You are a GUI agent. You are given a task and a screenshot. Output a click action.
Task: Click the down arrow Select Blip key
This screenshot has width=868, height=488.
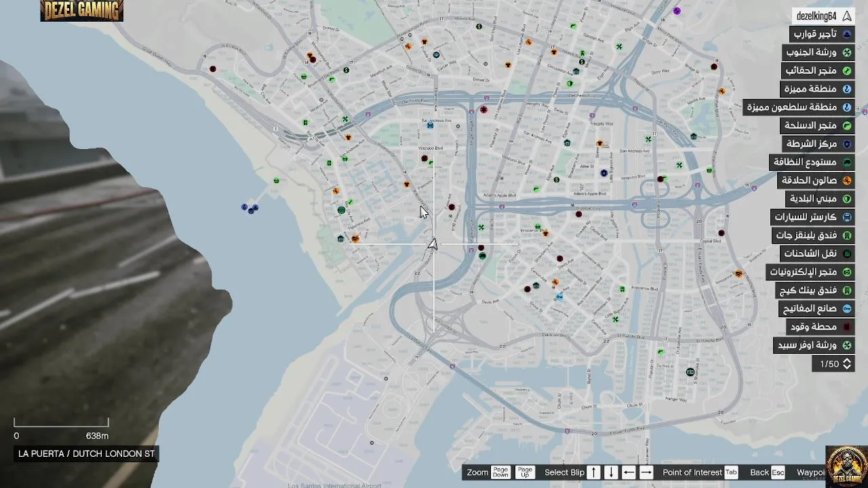pos(611,472)
